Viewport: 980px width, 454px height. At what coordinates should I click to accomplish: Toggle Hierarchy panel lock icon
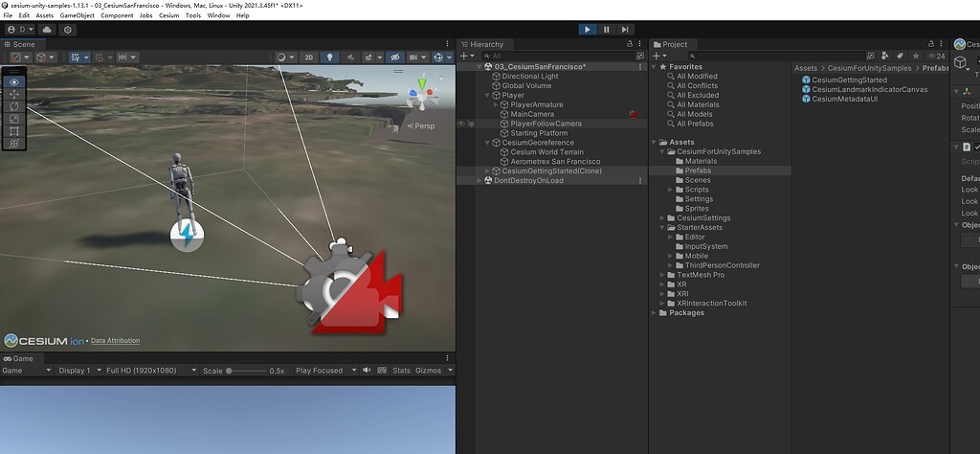(630, 44)
